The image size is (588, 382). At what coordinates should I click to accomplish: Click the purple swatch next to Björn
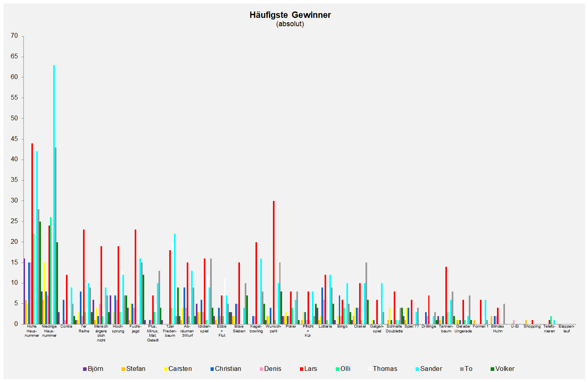[x=85, y=369]
